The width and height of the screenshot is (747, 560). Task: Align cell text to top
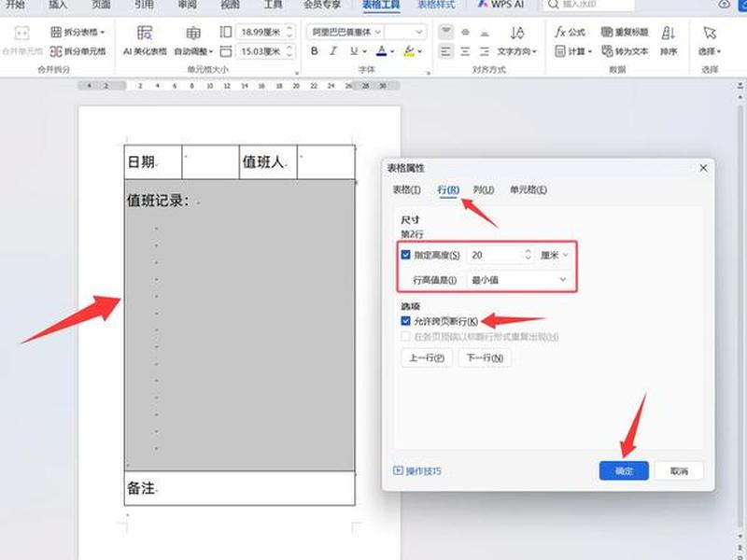click(446, 32)
